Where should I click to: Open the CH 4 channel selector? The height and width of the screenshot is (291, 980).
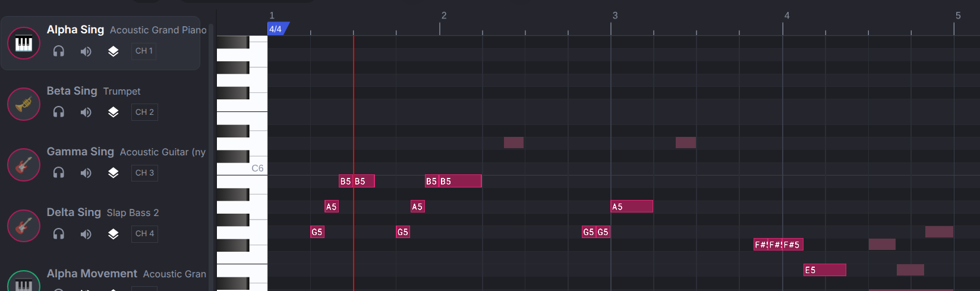[144, 233]
